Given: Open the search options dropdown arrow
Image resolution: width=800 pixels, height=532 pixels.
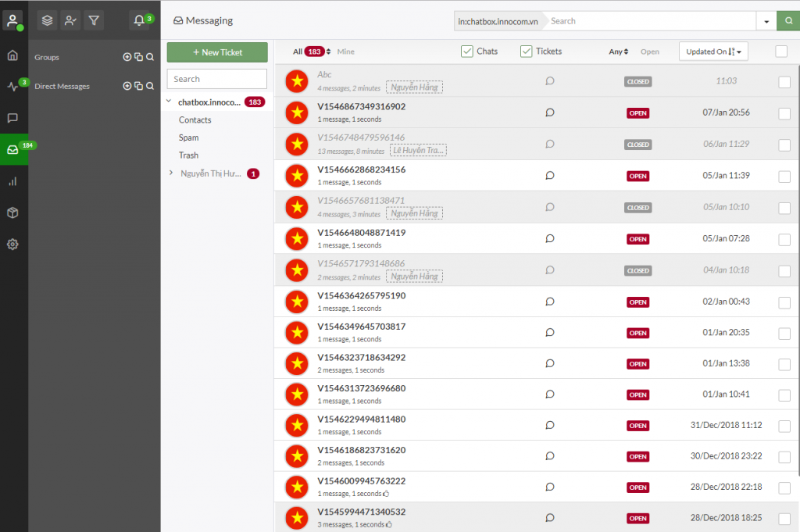Looking at the screenshot, I should tap(766, 21).
